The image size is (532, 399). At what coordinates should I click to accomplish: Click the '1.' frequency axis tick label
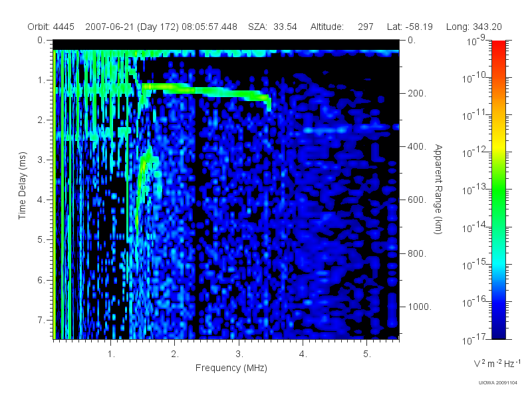pos(111,354)
